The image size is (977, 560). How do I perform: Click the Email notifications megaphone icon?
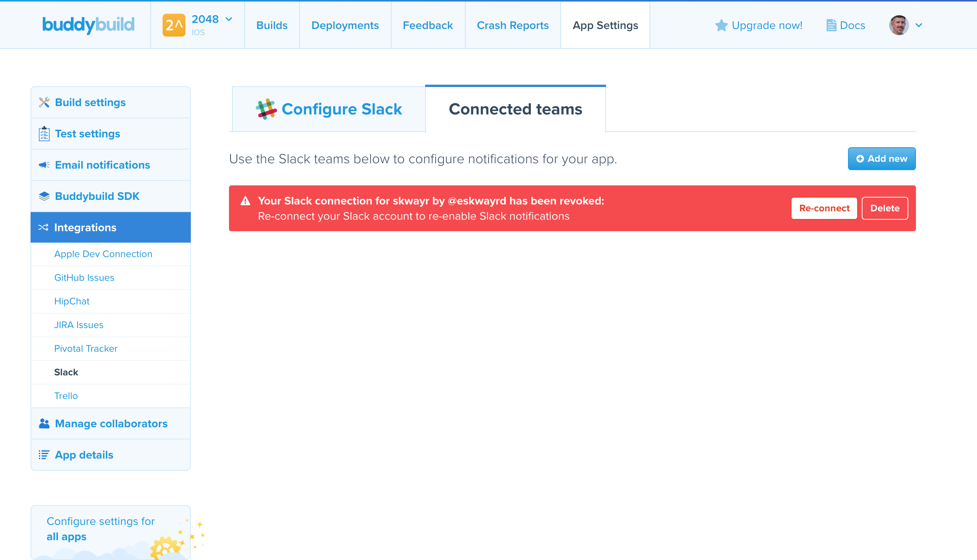pyautogui.click(x=44, y=165)
